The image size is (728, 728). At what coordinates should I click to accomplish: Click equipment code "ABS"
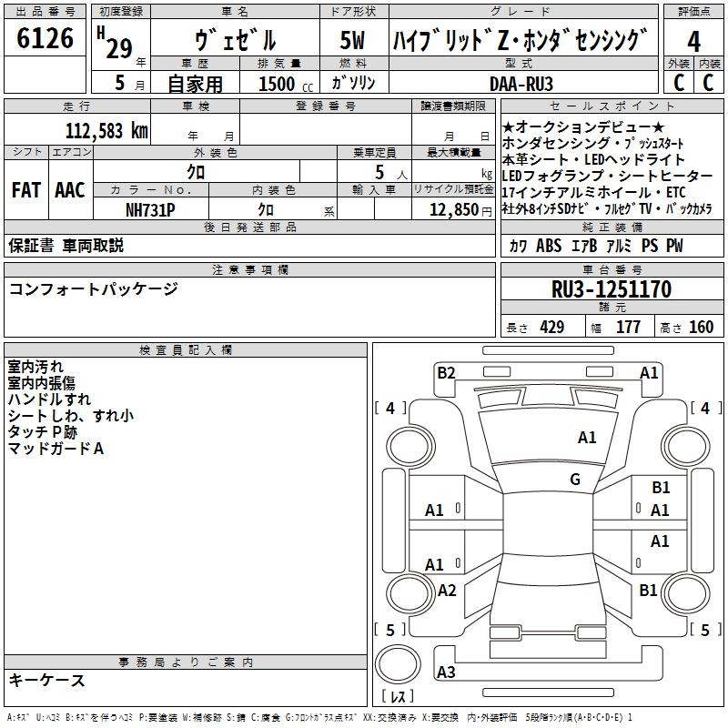(549, 246)
